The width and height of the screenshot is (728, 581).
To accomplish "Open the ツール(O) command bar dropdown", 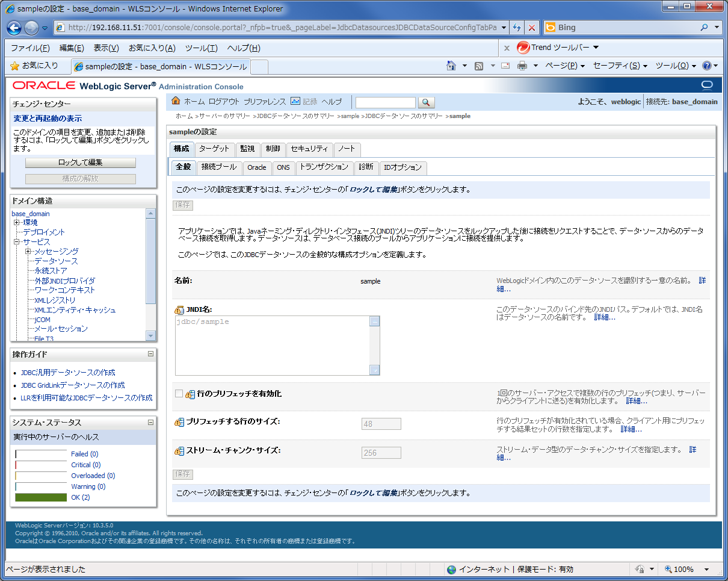I will (x=676, y=66).
